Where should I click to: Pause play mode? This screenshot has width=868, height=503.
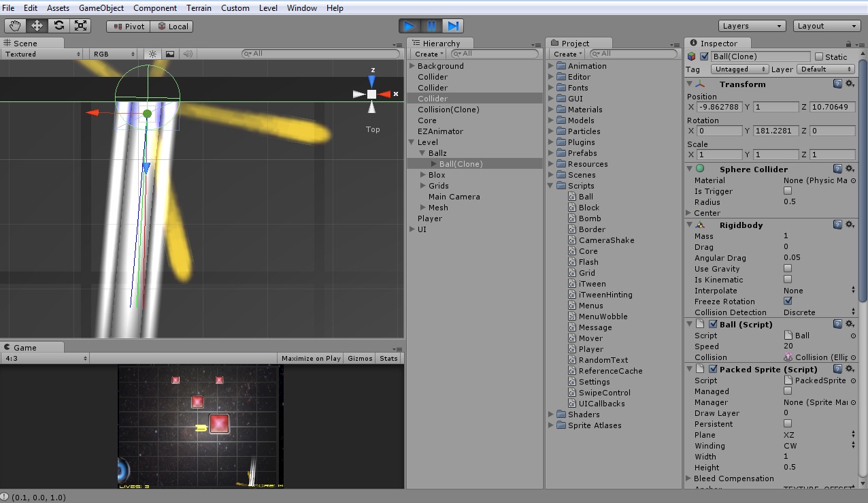coord(431,25)
